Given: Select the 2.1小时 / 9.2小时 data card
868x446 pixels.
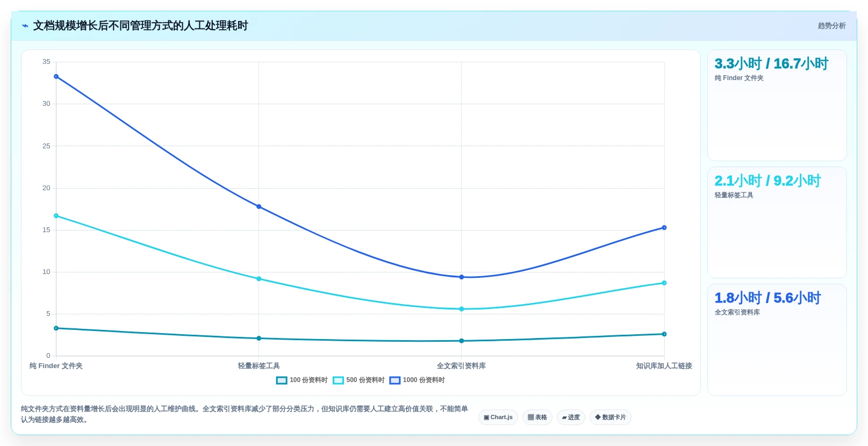Looking at the screenshot, I should (x=777, y=222).
